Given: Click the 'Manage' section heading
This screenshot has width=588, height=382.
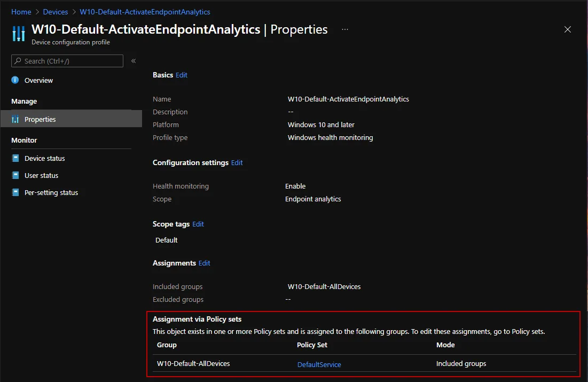Looking at the screenshot, I should pos(24,102).
